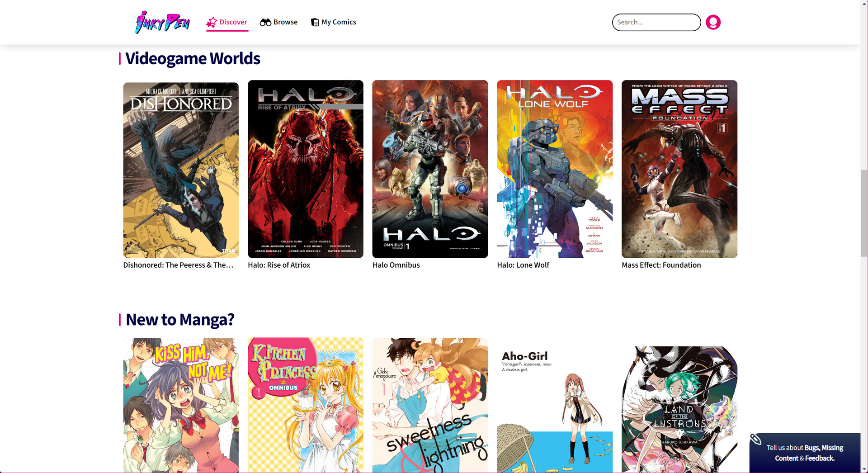Click the 'Dishonored: The Peeress & The…' title

click(x=179, y=265)
